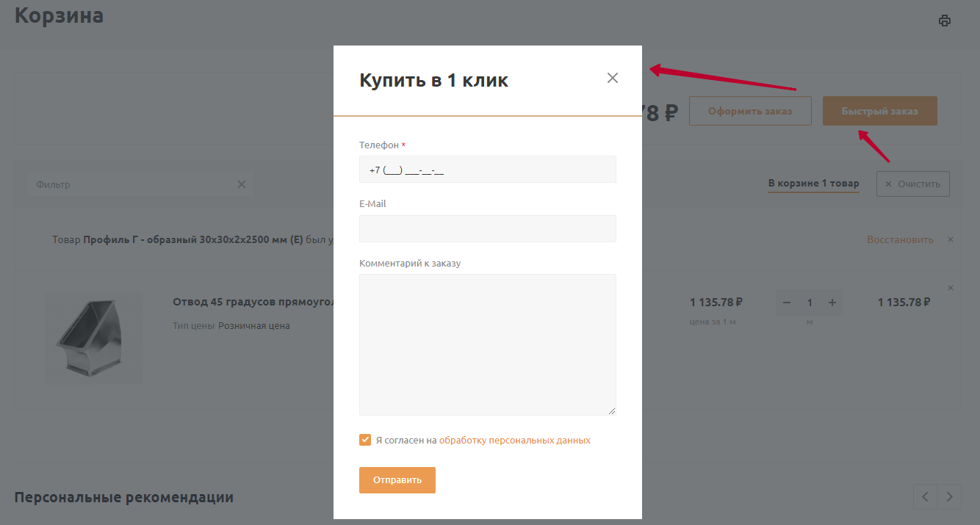Increase product quantity with plus button

point(832,303)
